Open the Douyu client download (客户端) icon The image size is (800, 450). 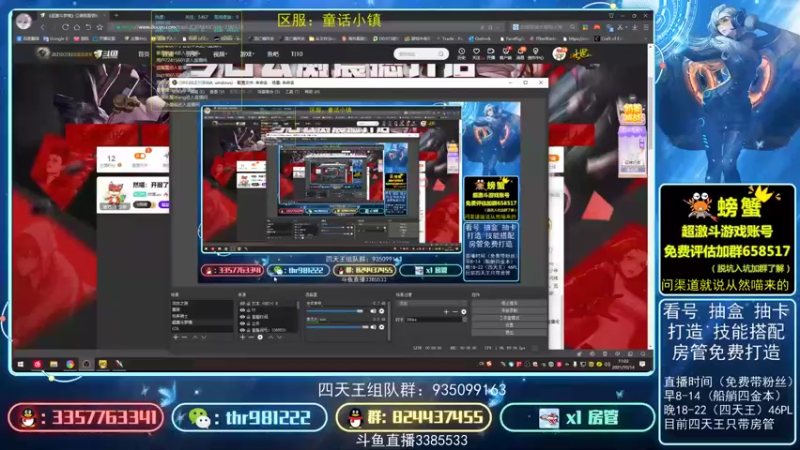point(506,53)
